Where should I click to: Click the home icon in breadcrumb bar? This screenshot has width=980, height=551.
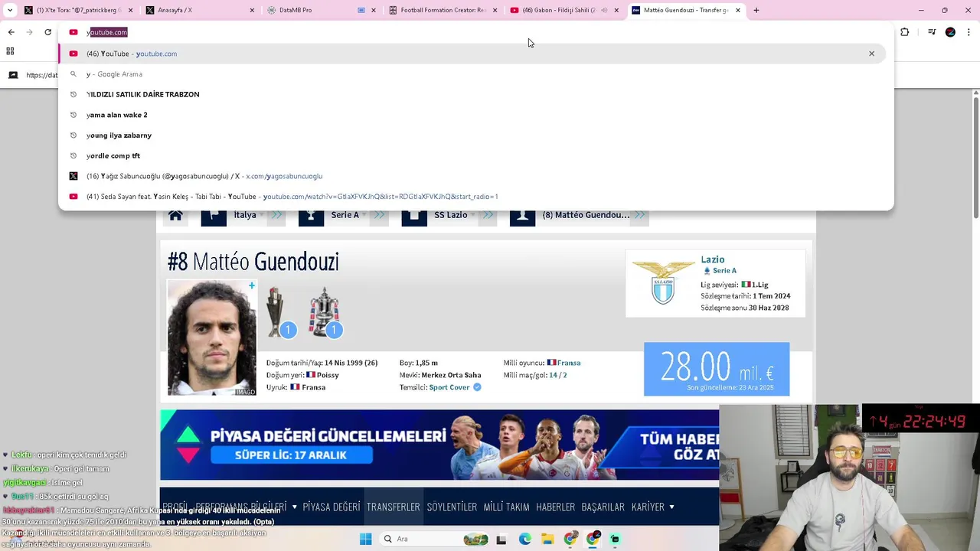[x=175, y=215]
